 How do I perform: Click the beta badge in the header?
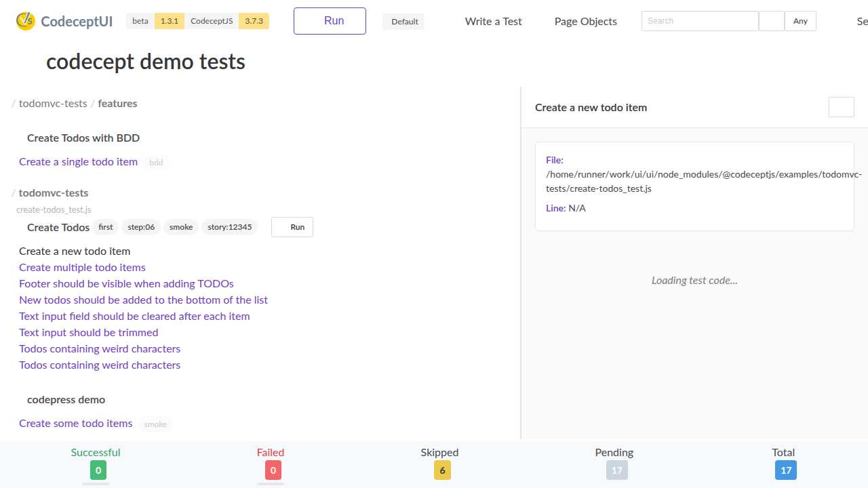coord(140,21)
